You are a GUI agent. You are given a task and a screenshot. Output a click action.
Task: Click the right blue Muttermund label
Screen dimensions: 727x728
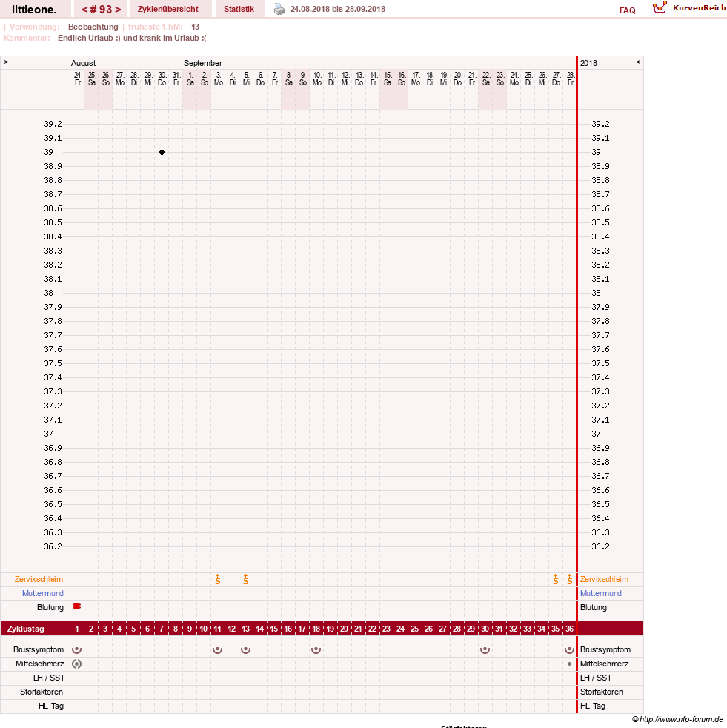tap(601, 593)
